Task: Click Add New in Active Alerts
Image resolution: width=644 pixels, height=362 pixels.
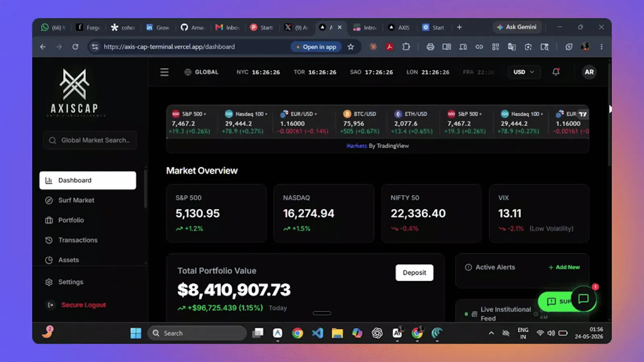Action: (564, 267)
